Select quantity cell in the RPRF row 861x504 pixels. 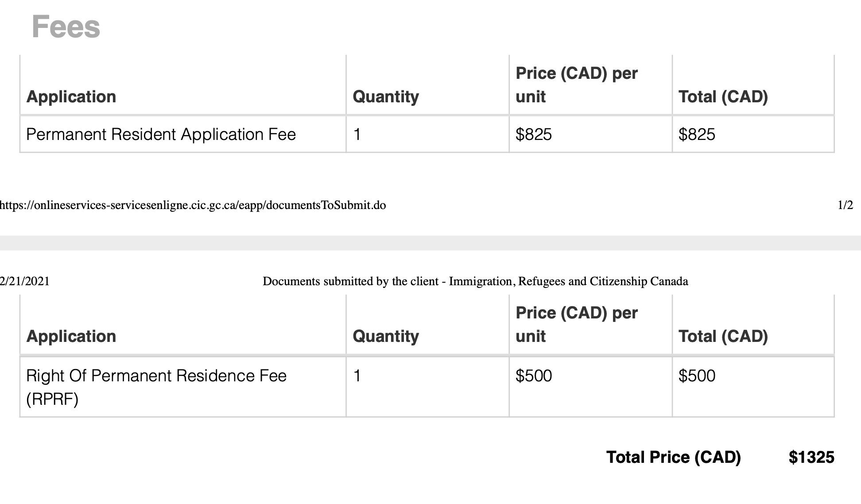[357, 376]
